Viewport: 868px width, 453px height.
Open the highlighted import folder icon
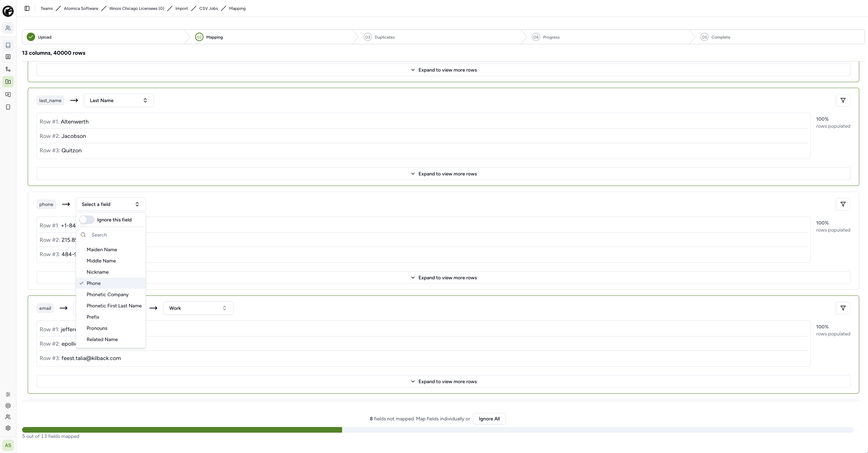click(8, 82)
